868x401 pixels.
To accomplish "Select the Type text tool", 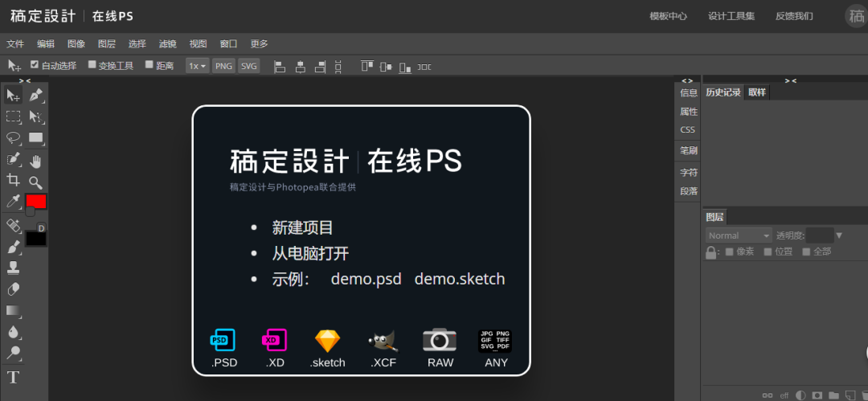I will point(14,378).
